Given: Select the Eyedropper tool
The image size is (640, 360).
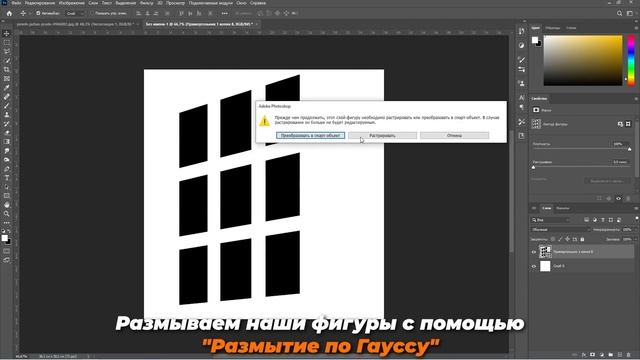Looking at the screenshot, I should point(7,87).
